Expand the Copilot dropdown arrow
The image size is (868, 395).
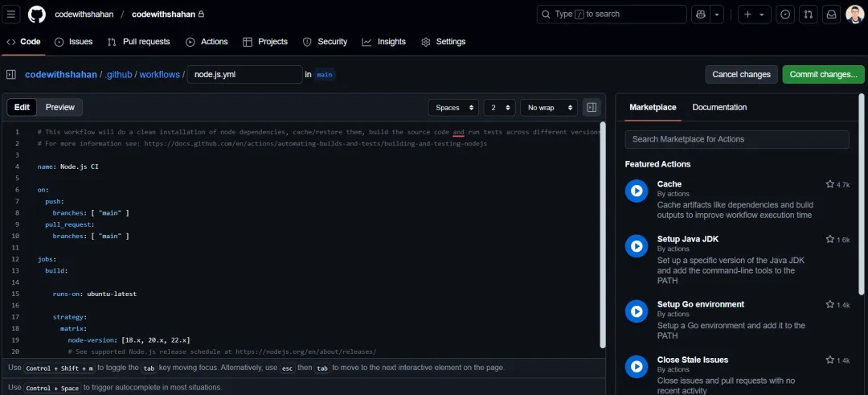point(717,14)
